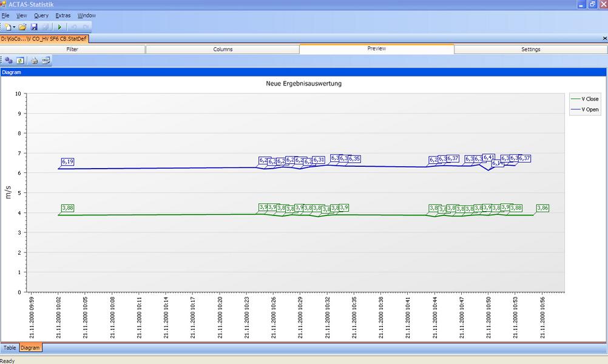Click the undo arrow in main toolbar

click(73, 27)
